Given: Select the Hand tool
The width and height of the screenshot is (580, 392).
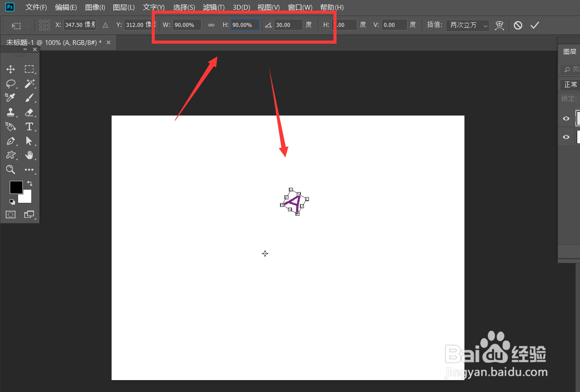Looking at the screenshot, I should (30, 155).
